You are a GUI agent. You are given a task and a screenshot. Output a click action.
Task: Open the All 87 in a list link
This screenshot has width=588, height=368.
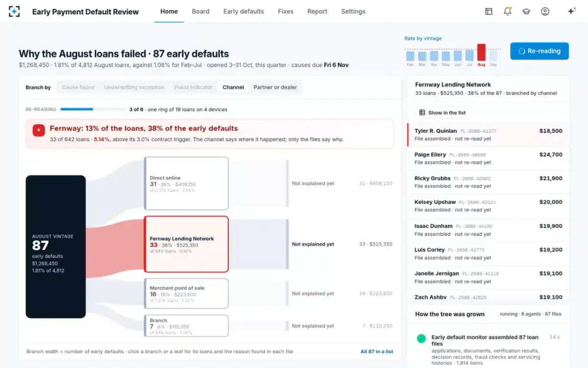pyautogui.click(x=377, y=351)
